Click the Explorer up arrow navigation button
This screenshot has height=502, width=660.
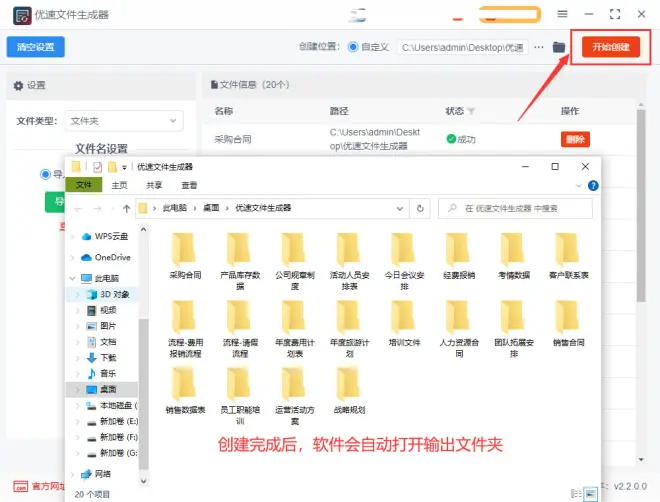coord(126,208)
